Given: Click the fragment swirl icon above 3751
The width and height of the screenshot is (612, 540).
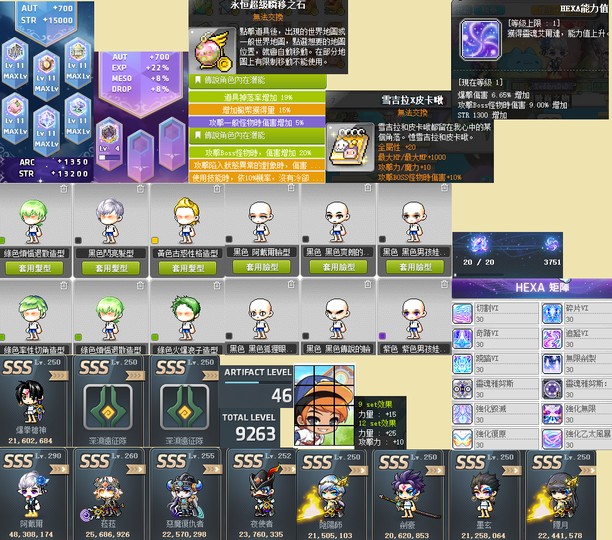Looking at the screenshot, I should click(x=552, y=245).
